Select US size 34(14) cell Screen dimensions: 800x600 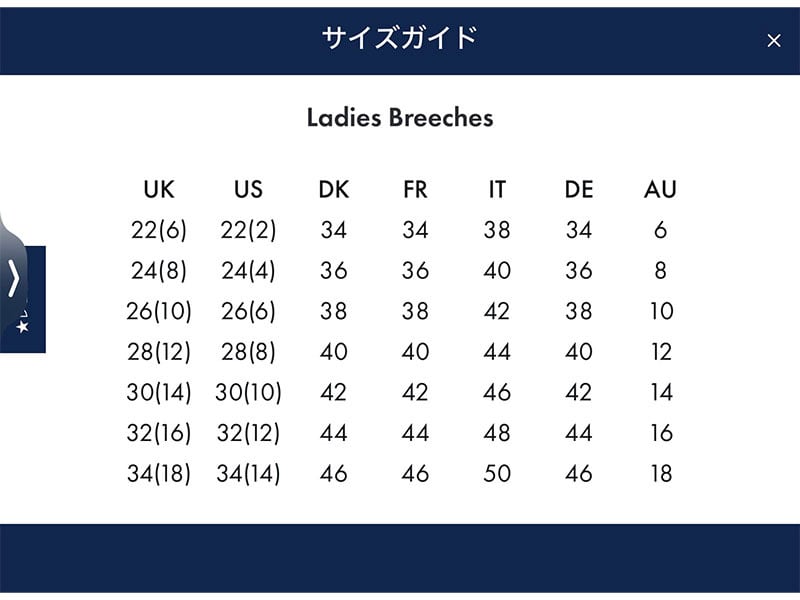click(x=248, y=473)
